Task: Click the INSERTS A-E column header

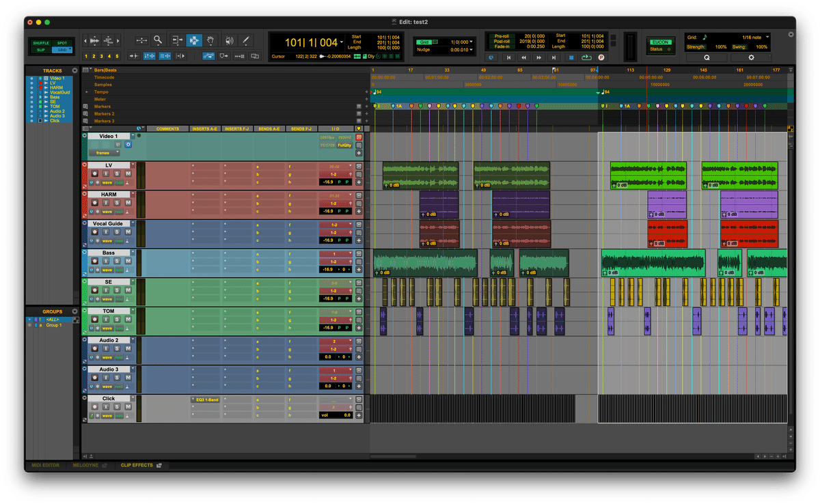Action: [206, 128]
